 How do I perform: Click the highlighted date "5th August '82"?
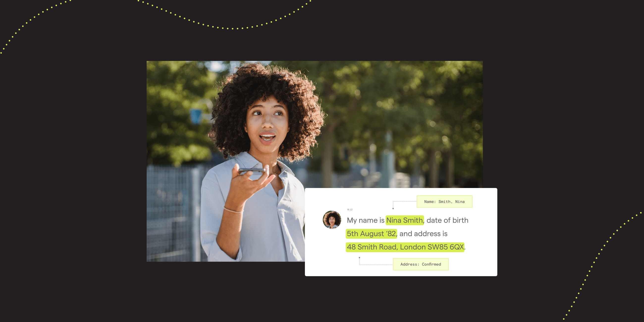click(371, 234)
